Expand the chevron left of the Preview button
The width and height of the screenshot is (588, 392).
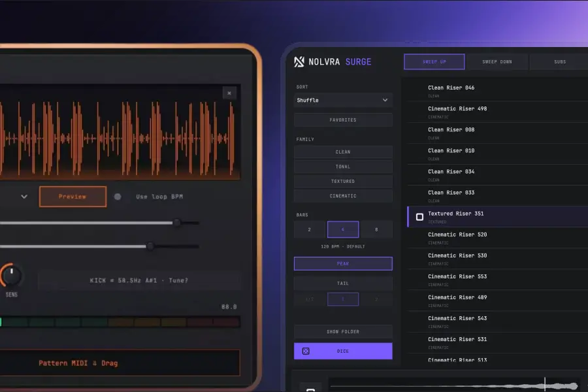24,197
